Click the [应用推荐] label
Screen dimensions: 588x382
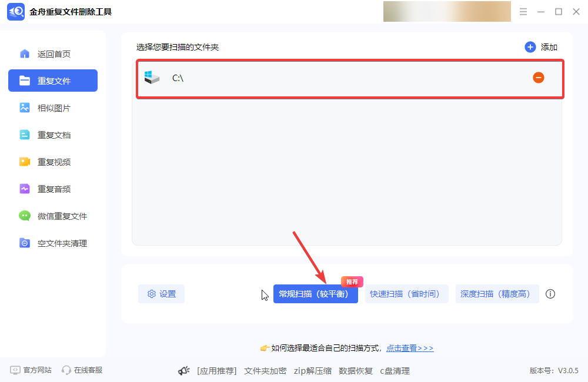tap(217, 371)
